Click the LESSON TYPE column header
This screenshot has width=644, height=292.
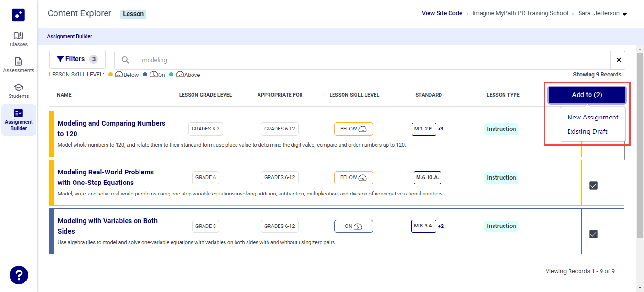point(503,95)
